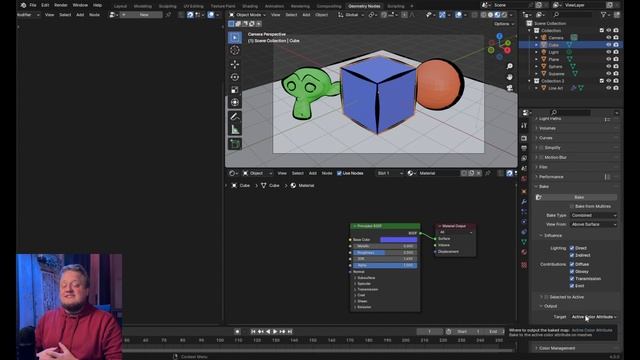Click the Bake button
Screen dimensions: 640x360
578,198
